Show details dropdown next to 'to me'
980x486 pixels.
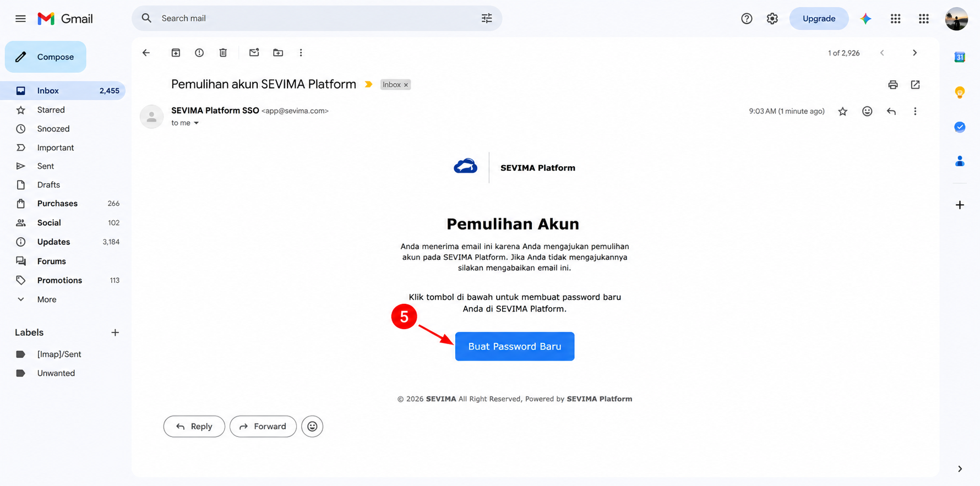coord(196,123)
